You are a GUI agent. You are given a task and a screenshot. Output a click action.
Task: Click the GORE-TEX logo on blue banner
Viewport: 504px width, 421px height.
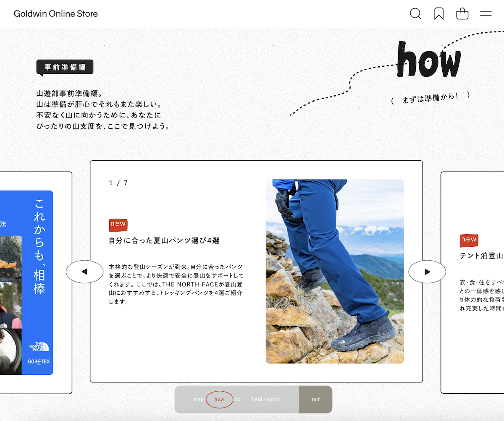pyautogui.click(x=39, y=361)
